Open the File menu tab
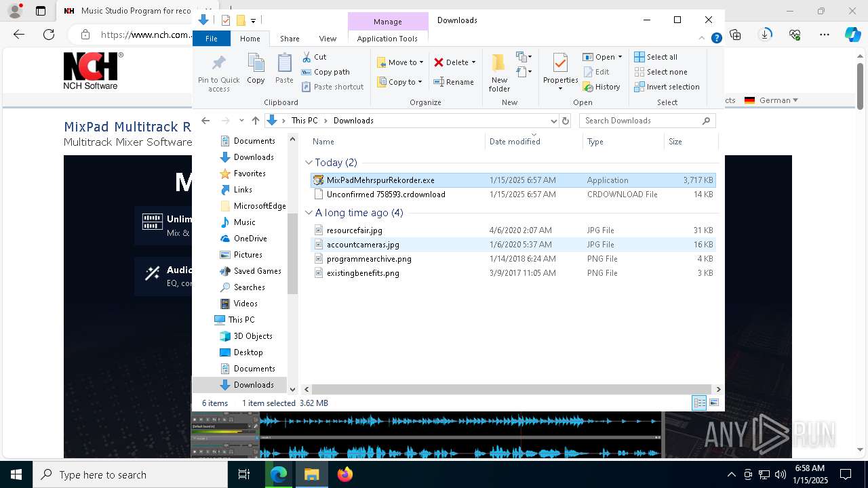The height and width of the screenshot is (488, 868). tap(212, 39)
